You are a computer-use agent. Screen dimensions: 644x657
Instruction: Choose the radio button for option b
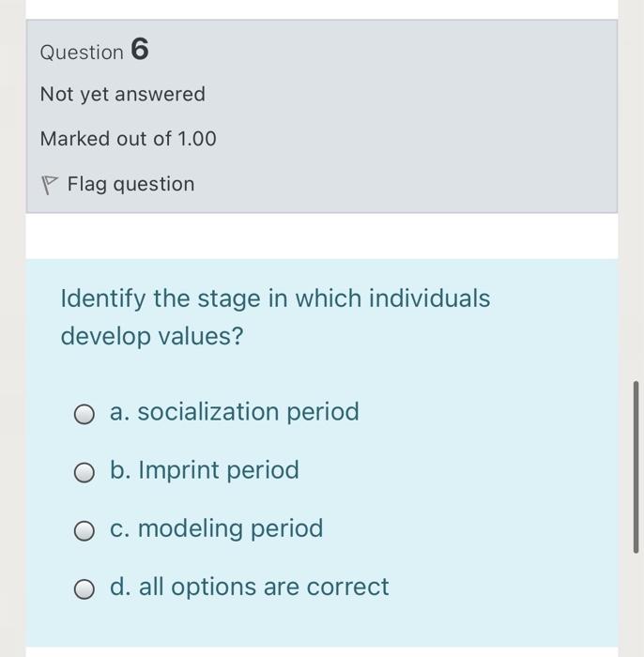[85, 472]
